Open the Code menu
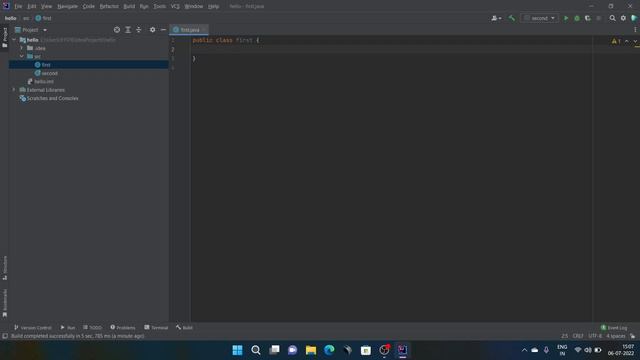640x360 pixels. coord(88,7)
